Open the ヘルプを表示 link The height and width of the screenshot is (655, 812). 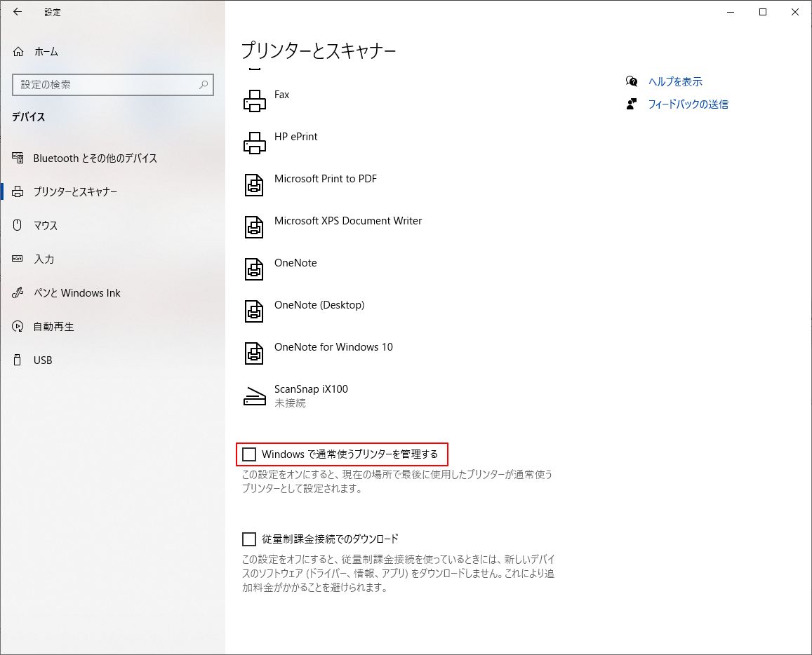675,81
